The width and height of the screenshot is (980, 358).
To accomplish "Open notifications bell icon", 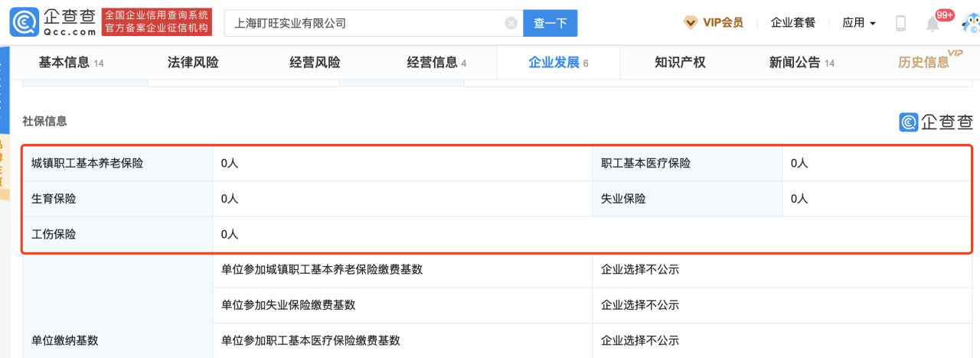I will click(933, 24).
